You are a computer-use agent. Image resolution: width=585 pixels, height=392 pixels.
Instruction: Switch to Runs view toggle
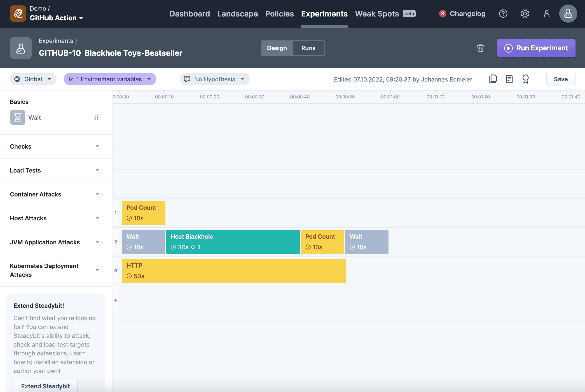pyautogui.click(x=308, y=48)
